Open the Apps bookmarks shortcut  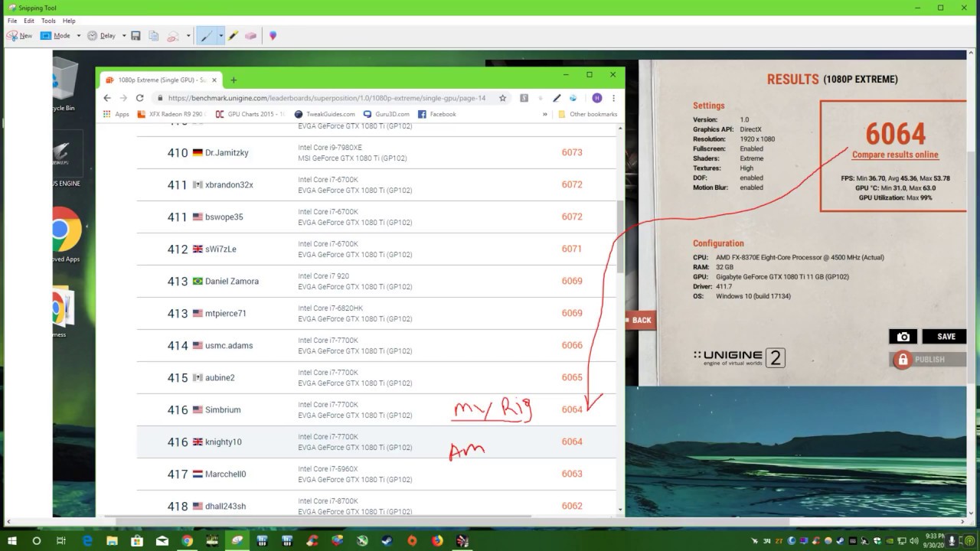[116, 114]
